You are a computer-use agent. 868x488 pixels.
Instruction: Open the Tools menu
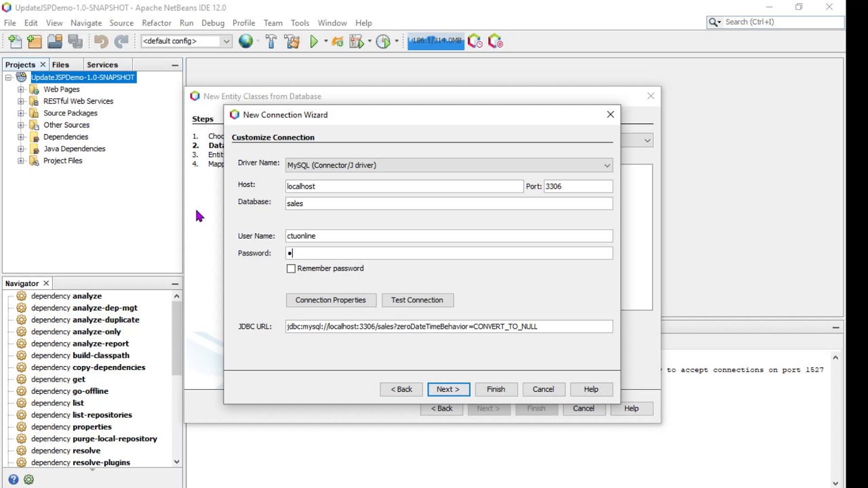300,23
